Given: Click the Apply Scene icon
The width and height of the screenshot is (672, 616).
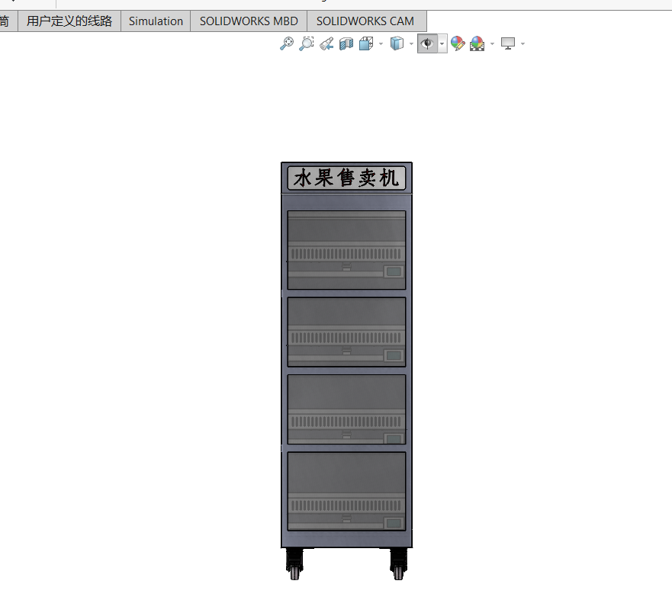Looking at the screenshot, I should pos(477,43).
